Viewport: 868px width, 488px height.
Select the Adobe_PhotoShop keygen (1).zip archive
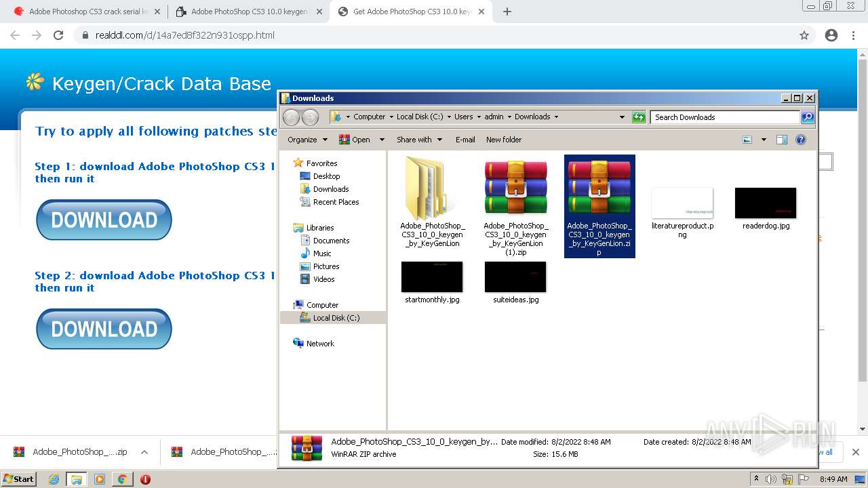515,206
